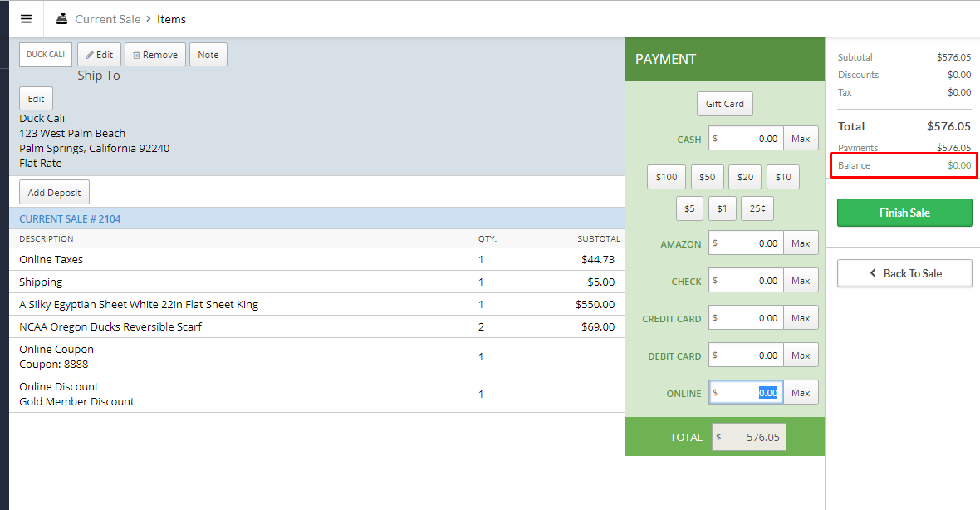Edit the customer with pencil button

pos(100,54)
